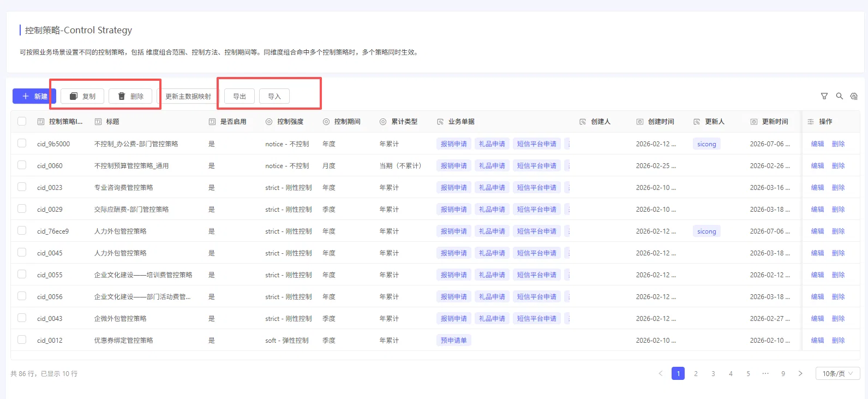Open the table settings gear icon

click(854, 96)
